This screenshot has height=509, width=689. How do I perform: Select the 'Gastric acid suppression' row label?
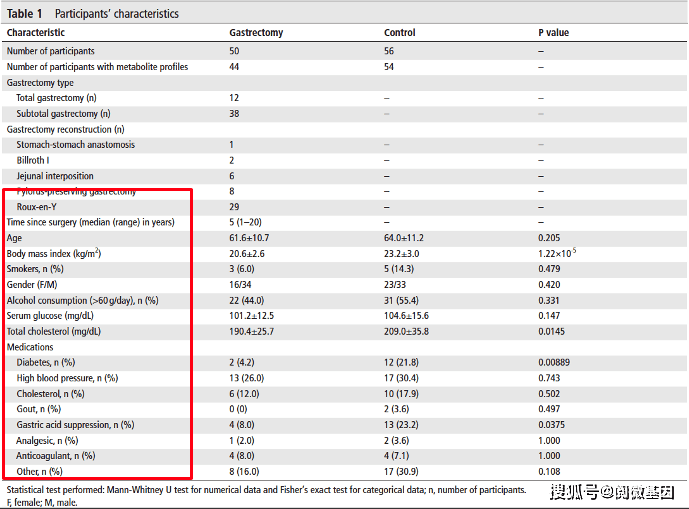(x=75, y=425)
